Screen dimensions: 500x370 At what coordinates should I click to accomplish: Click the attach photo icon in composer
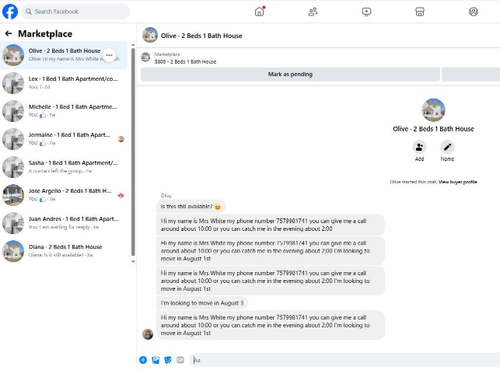(x=156, y=360)
